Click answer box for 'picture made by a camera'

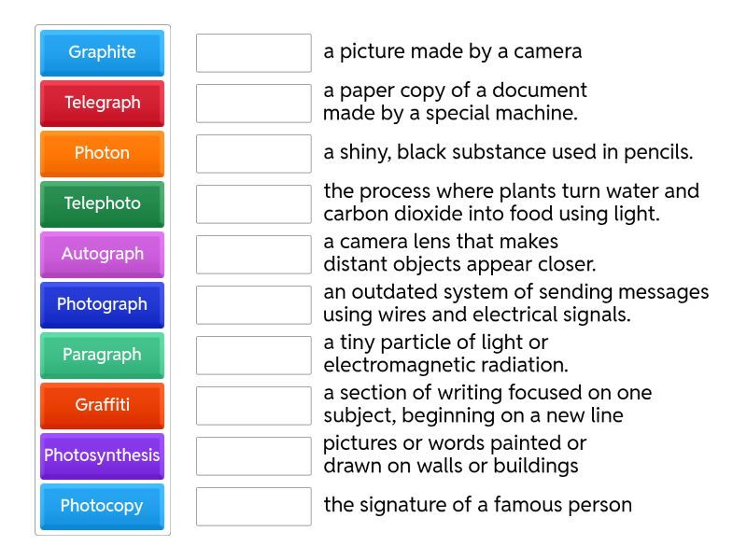click(x=253, y=52)
